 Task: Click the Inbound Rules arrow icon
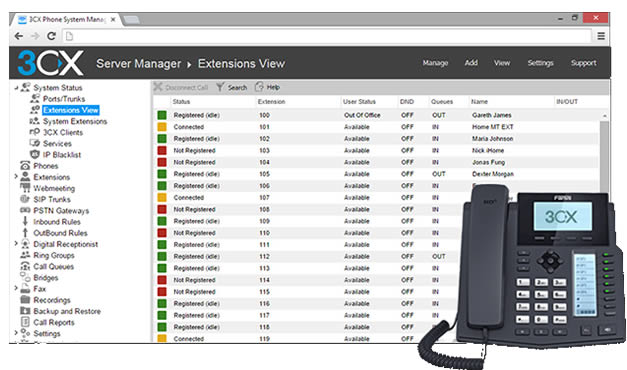pos(25,222)
